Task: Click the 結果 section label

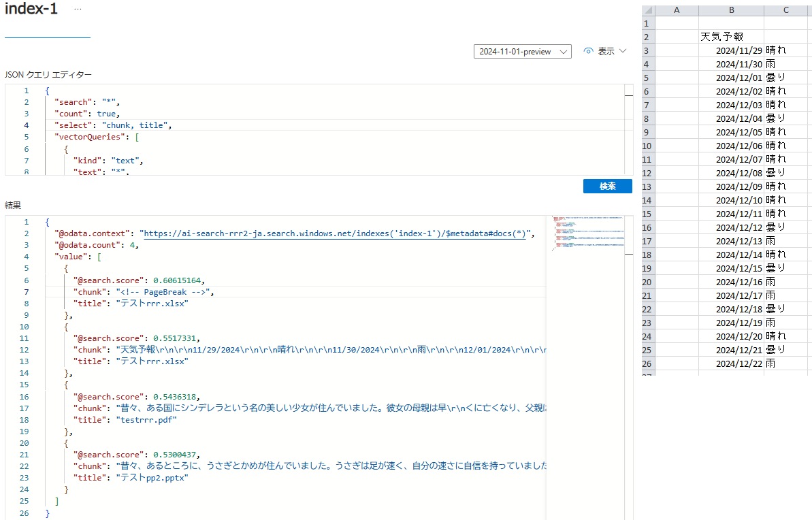Action: click(x=13, y=205)
